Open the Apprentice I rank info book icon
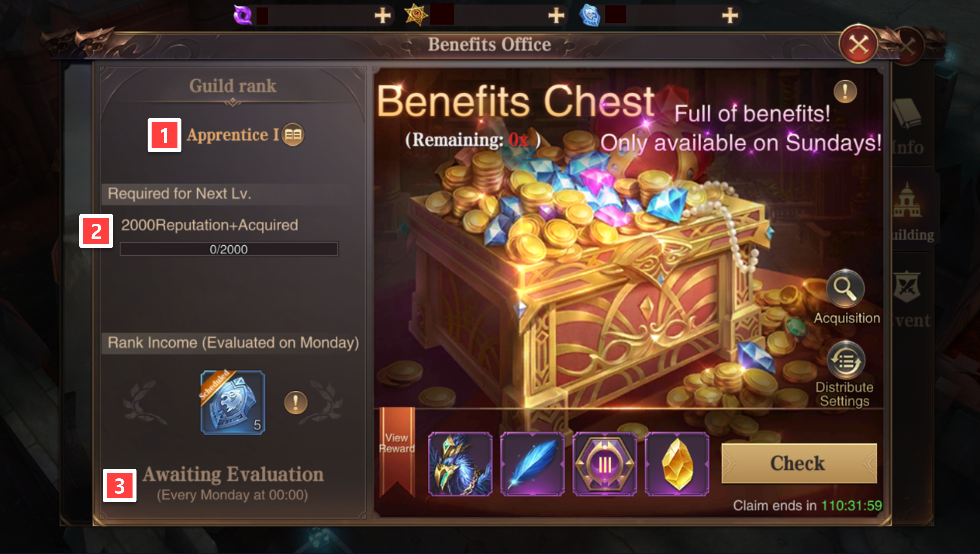Viewport: 980px width, 554px height. [293, 135]
